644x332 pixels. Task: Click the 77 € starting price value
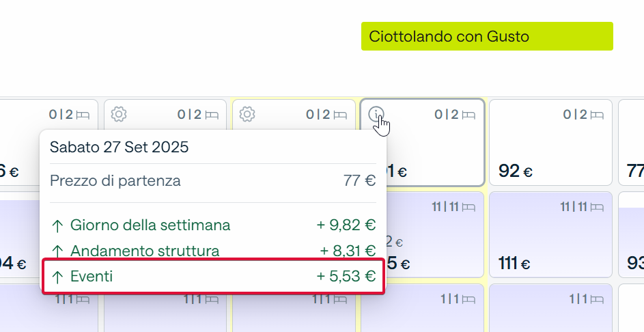click(x=359, y=181)
